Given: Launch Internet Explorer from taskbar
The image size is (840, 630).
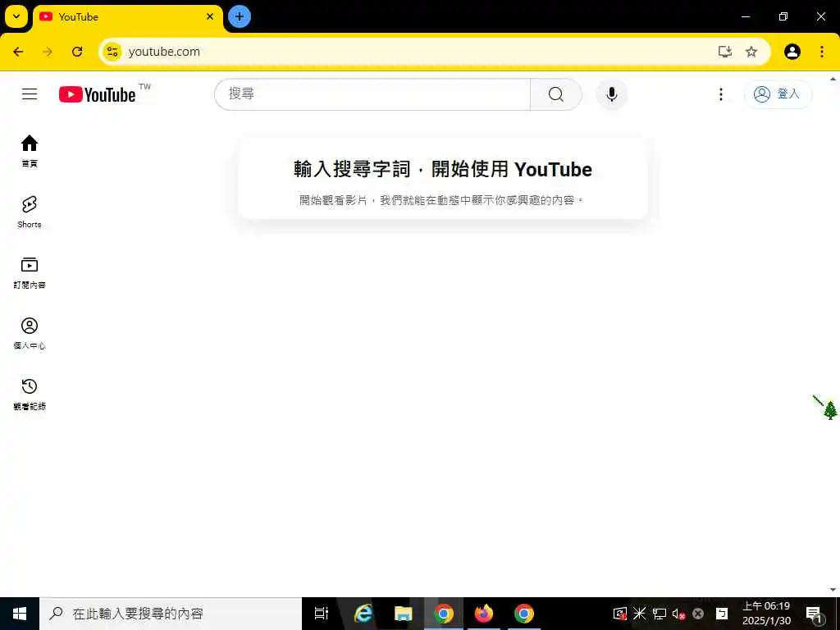Looking at the screenshot, I should point(363,614).
